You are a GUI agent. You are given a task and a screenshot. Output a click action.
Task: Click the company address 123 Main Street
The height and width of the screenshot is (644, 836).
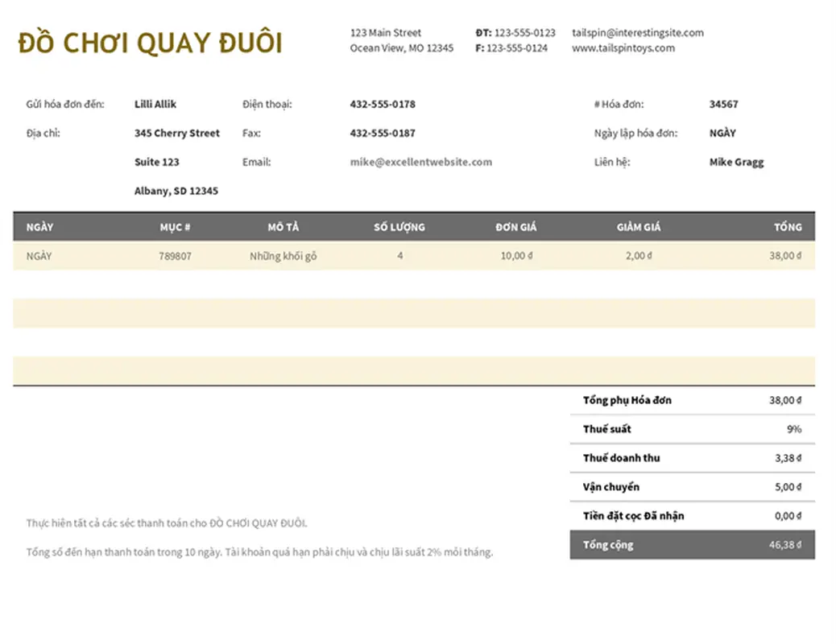point(385,33)
